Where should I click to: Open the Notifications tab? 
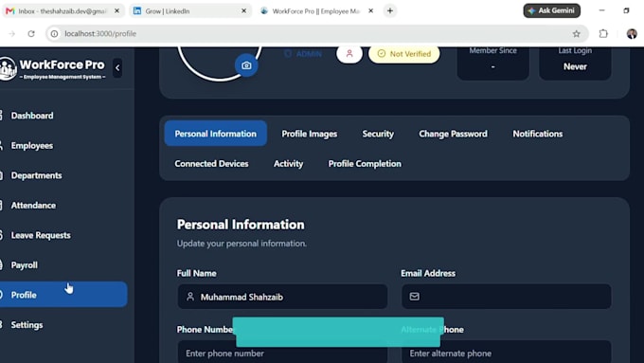tap(538, 134)
